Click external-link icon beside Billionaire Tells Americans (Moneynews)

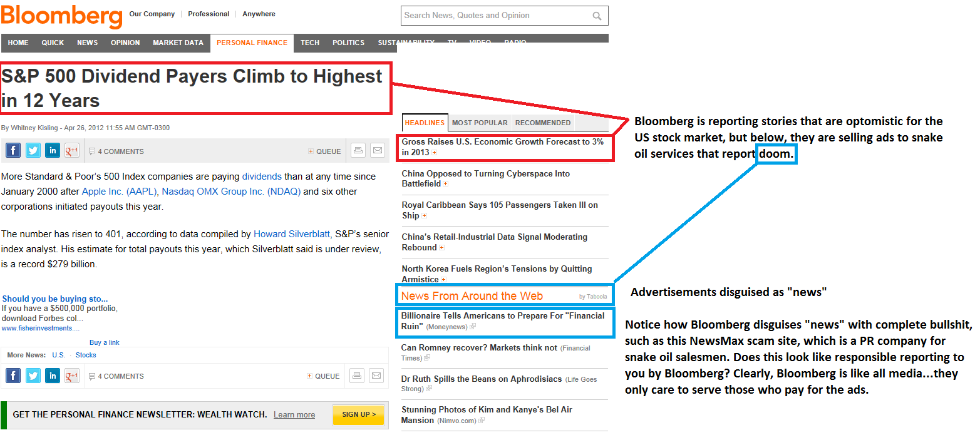point(473,327)
